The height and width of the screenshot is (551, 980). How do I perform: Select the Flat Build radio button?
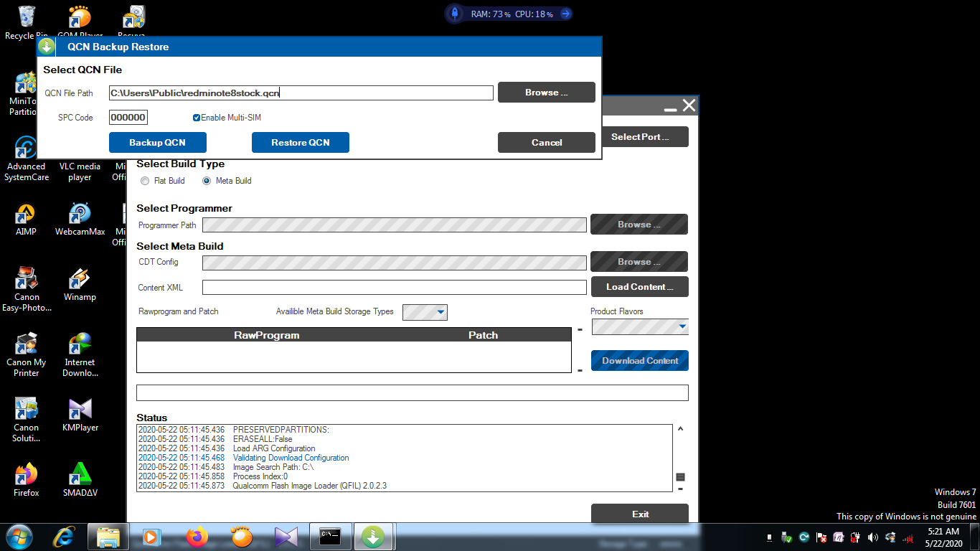tap(145, 181)
